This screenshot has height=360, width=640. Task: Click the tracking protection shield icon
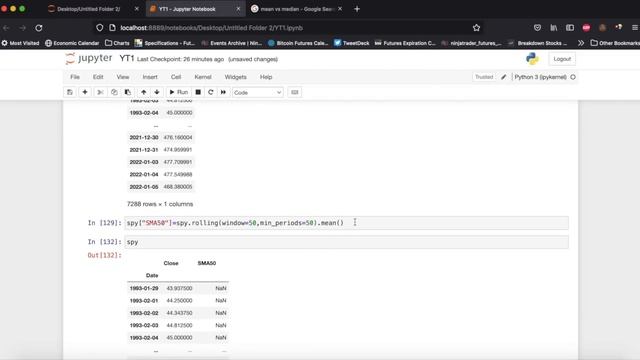pyautogui.click(x=100, y=28)
